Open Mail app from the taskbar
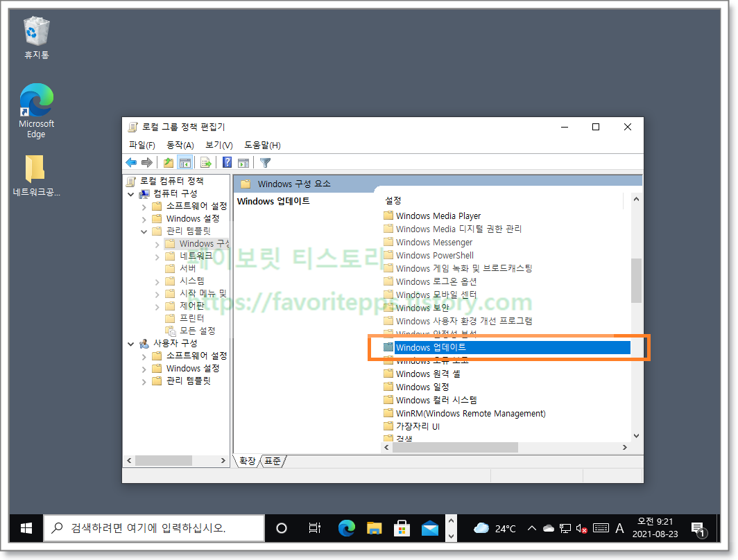Screen dimensions: 738x560 pyautogui.click(x=430, y=528)
